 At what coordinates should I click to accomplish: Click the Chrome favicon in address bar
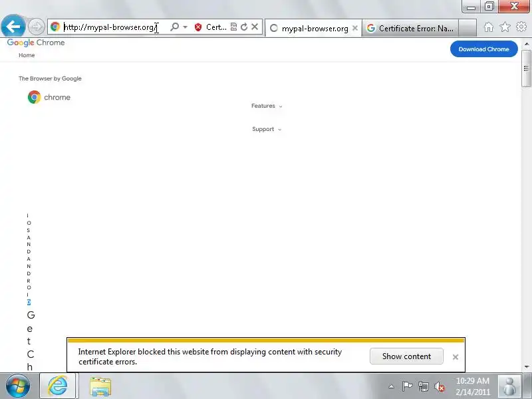click(55, 27)
